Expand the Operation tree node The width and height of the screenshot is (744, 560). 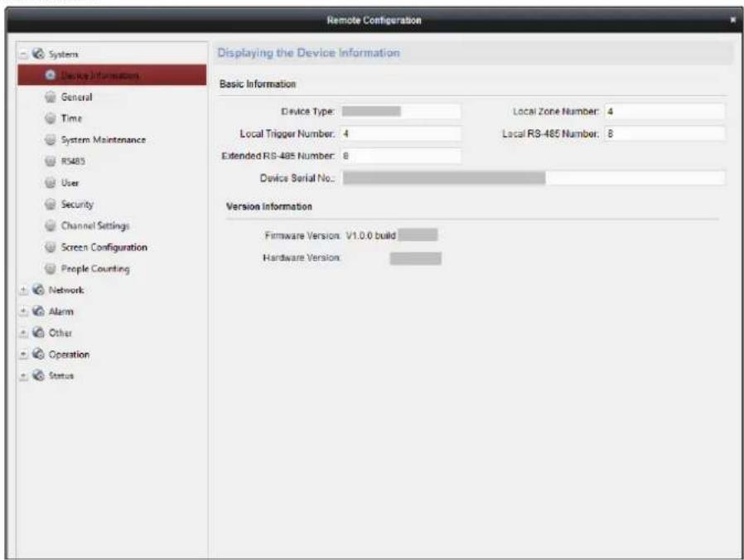(x=24, y=355)
